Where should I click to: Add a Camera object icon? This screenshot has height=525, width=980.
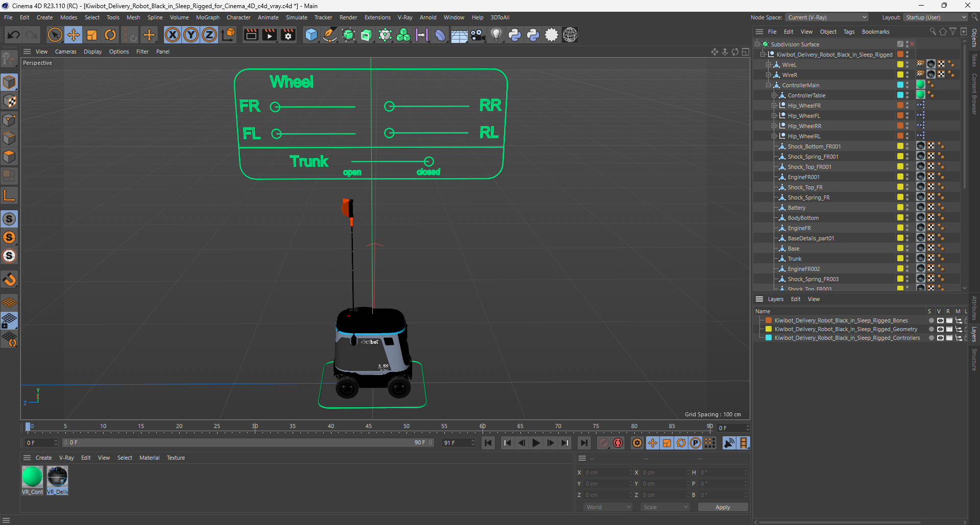(477, 35)
